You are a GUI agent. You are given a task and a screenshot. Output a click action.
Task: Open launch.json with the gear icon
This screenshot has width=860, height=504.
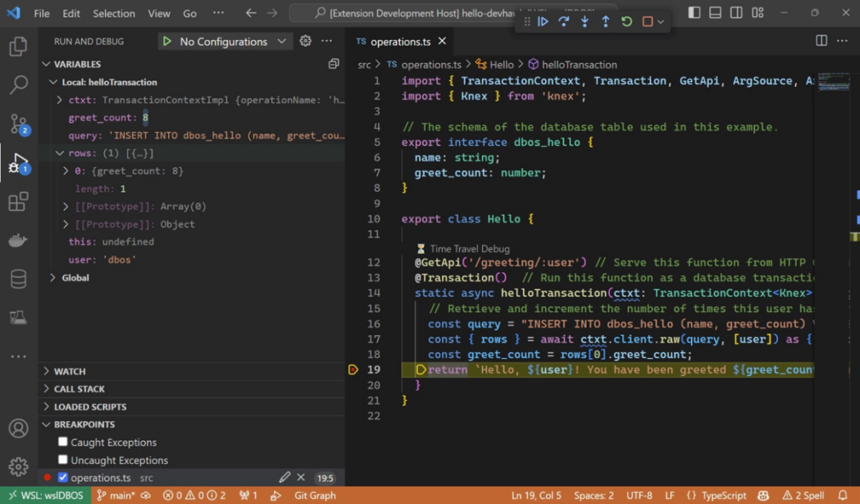[306, 41]
